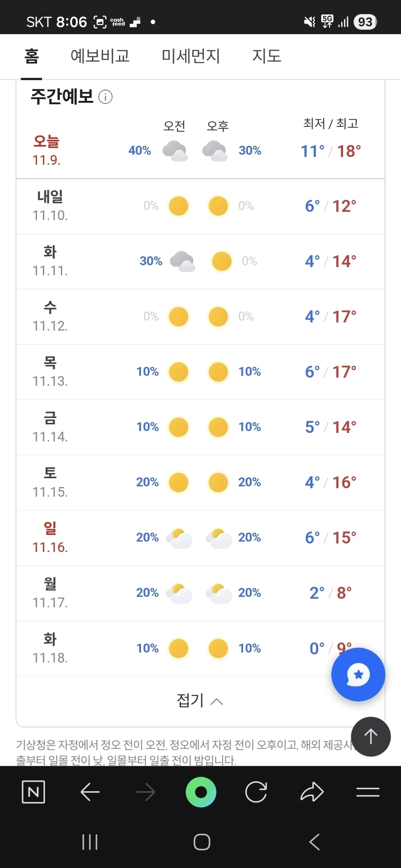
Task: Open the hamburger menu in bottom bar
Action: (368, 792)
